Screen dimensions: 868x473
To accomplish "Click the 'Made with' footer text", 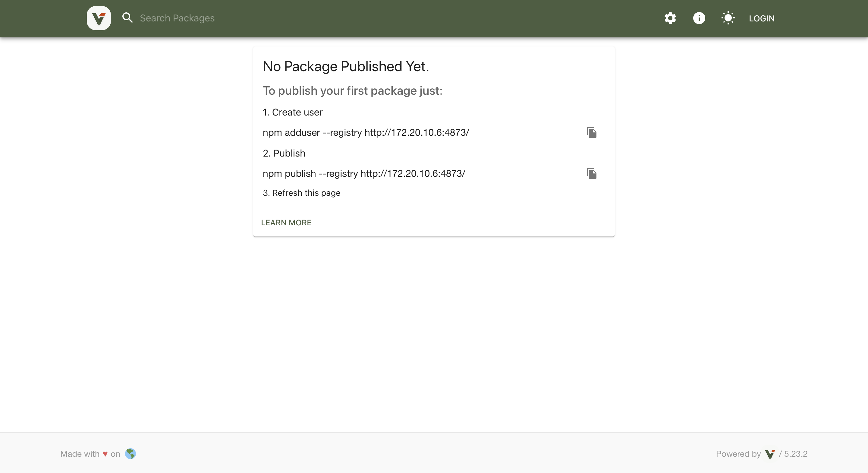I will 80,454.
